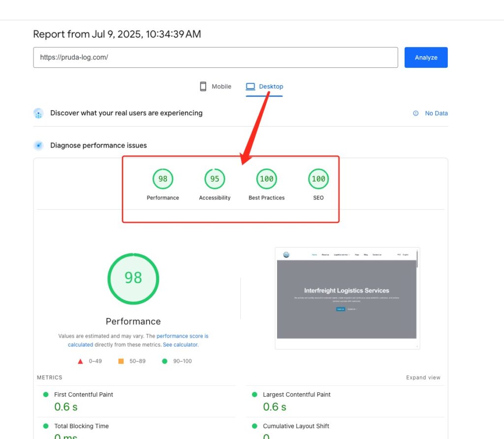
Task: Click Expand view for the page screenshot
Action: pos(423,377)
